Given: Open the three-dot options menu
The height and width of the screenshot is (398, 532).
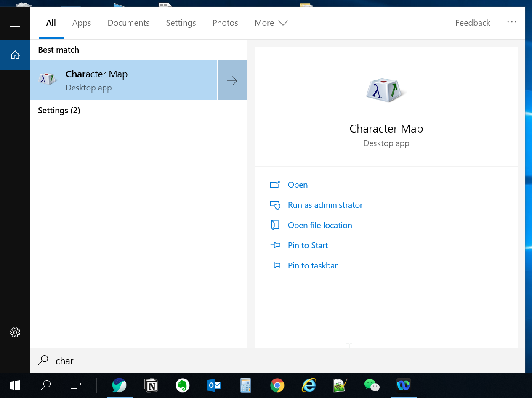Looking at the screenshot, I should [x=512, y=22].
